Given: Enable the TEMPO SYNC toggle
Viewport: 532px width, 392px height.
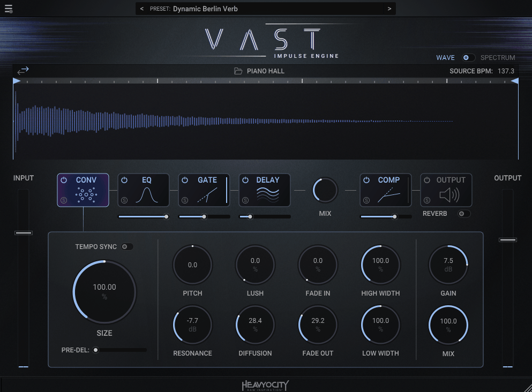Looking at the screenshot, I should tap(127, 246).
